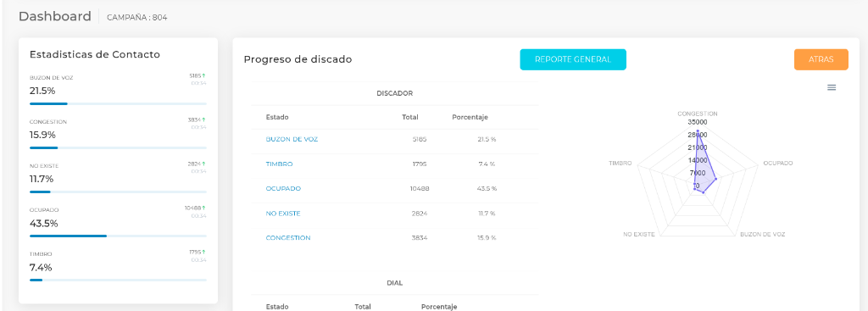Click the DIAL table title
868x311 pixels.
click(x=395, y=283)
